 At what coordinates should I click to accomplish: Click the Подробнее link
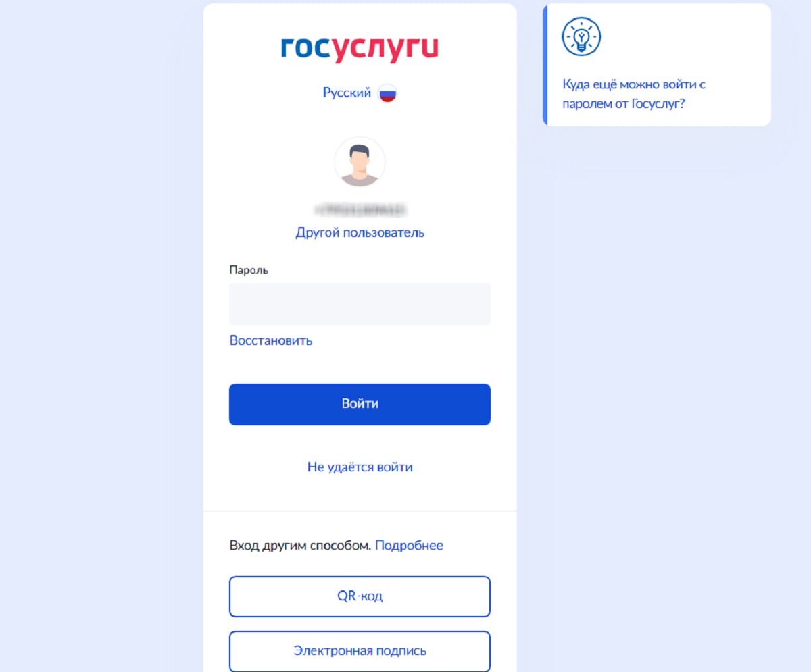409,545
